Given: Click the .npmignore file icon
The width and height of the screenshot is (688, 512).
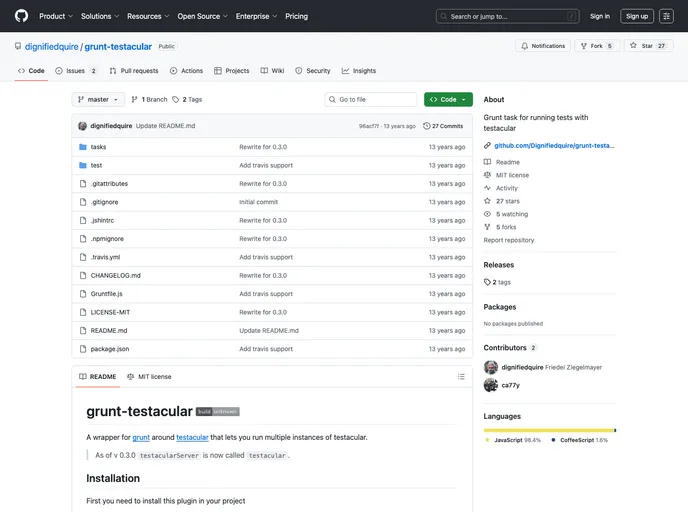Looking at the screenshot, I should click(x=83, y=239).
